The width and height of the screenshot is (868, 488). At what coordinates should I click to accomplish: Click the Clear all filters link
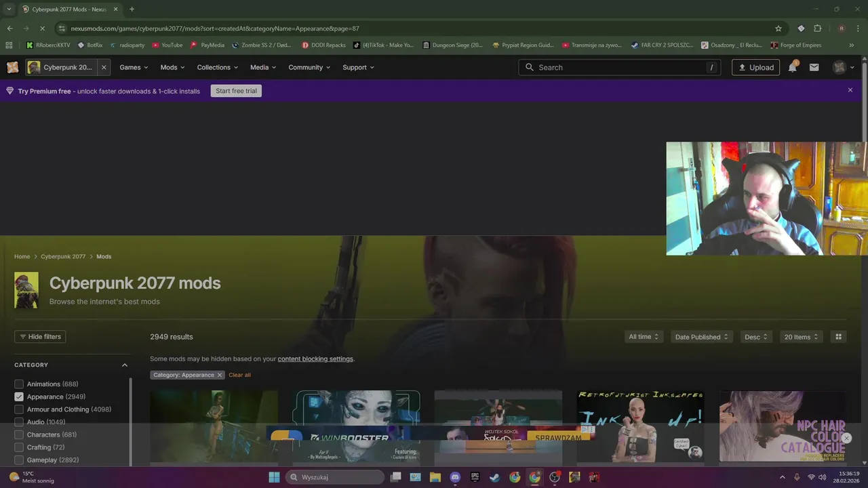click(x=239, y=375)
